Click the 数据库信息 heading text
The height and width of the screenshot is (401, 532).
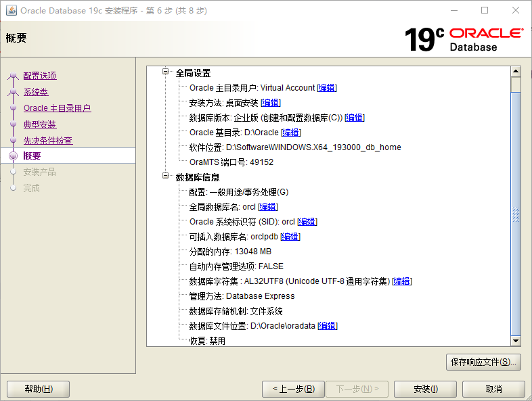[x=198, y=177]
